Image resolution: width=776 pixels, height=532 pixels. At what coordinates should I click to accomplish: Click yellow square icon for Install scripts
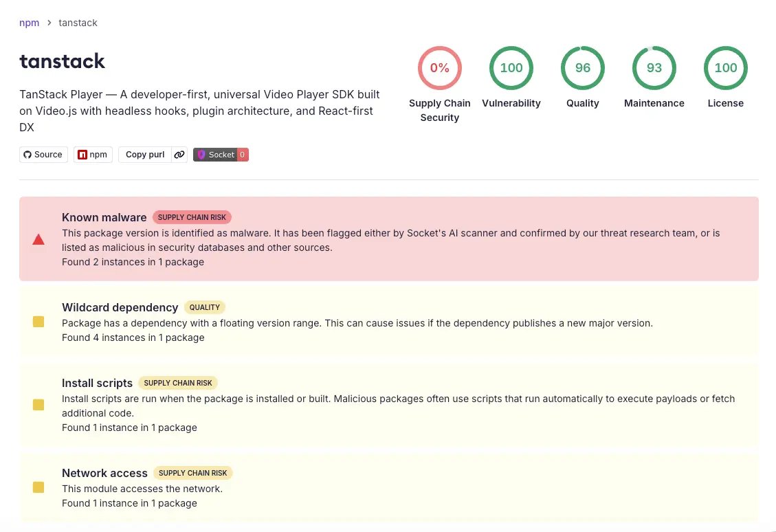tap(38, 405)
